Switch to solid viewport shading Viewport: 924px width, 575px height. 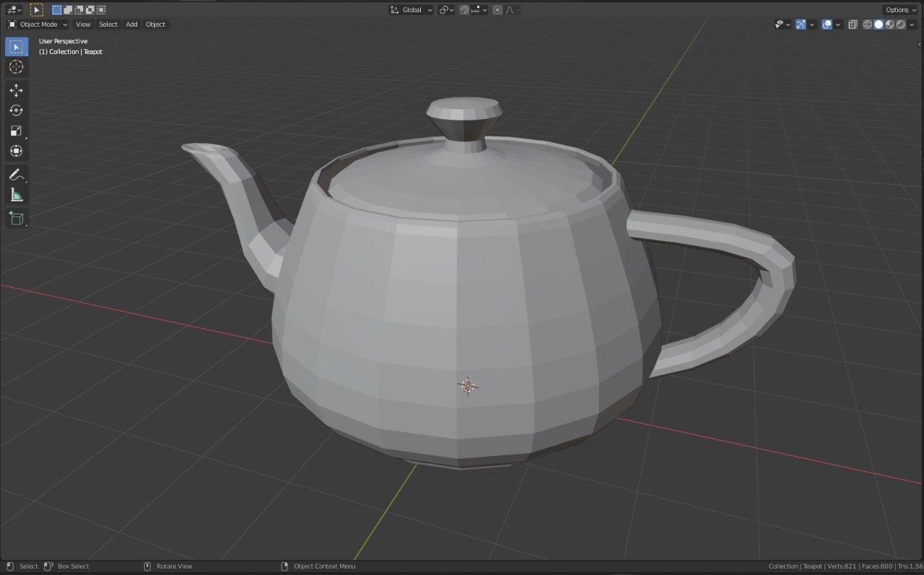pos(879,25)
